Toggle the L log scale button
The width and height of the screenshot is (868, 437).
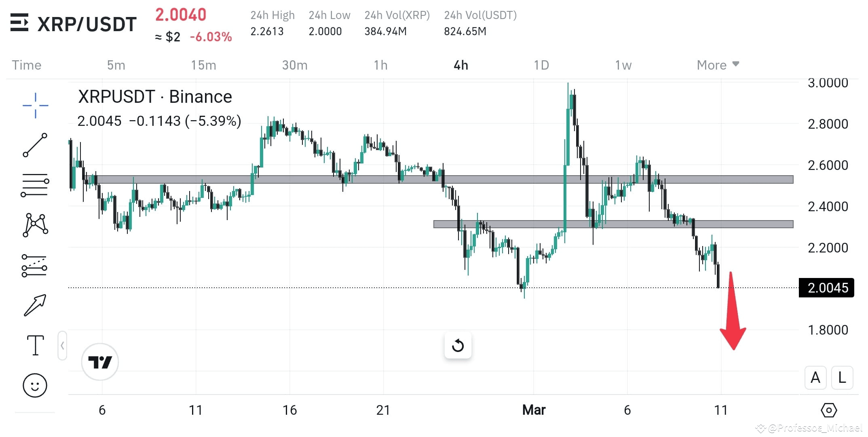pyautogui.click(x=842, y=378)
